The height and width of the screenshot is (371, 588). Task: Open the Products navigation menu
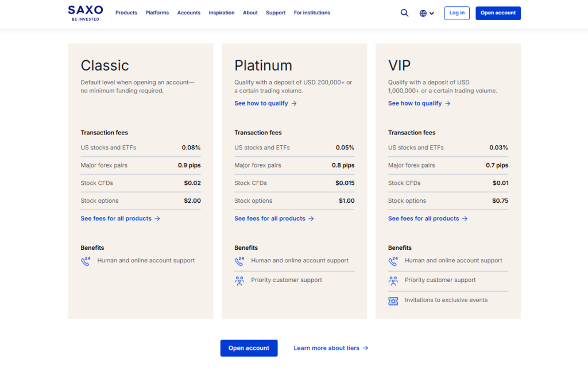pos(126,13)
